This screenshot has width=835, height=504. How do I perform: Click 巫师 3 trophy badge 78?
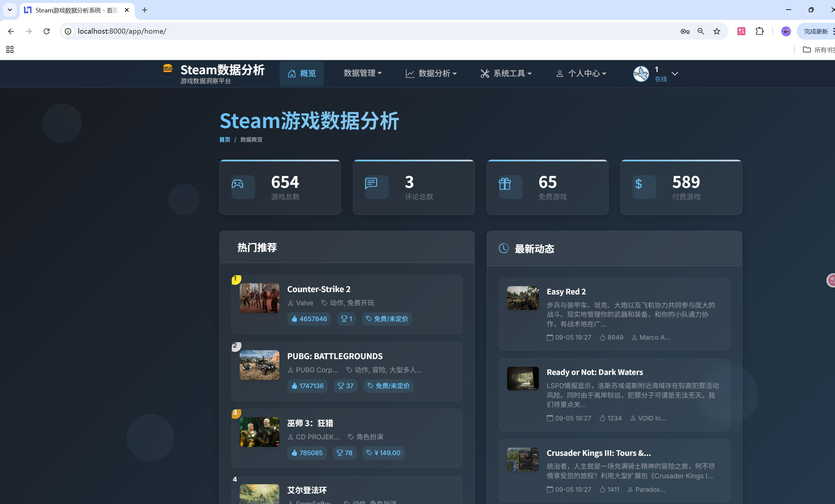(345, 453)
